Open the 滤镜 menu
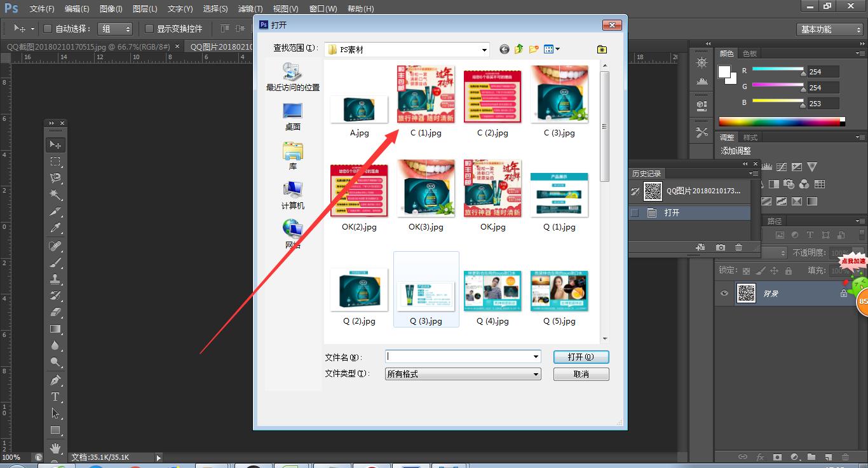 click(x=250, y=8)
